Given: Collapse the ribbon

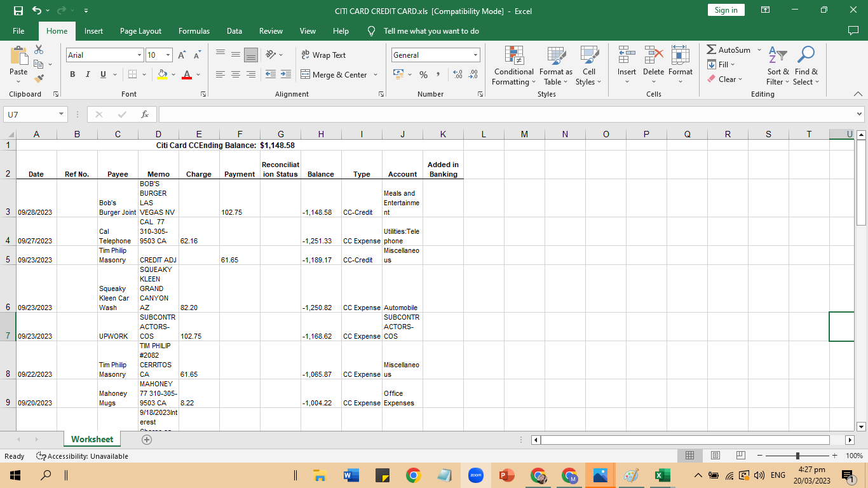Looking at the screenshot, I should tap(858, 94).
